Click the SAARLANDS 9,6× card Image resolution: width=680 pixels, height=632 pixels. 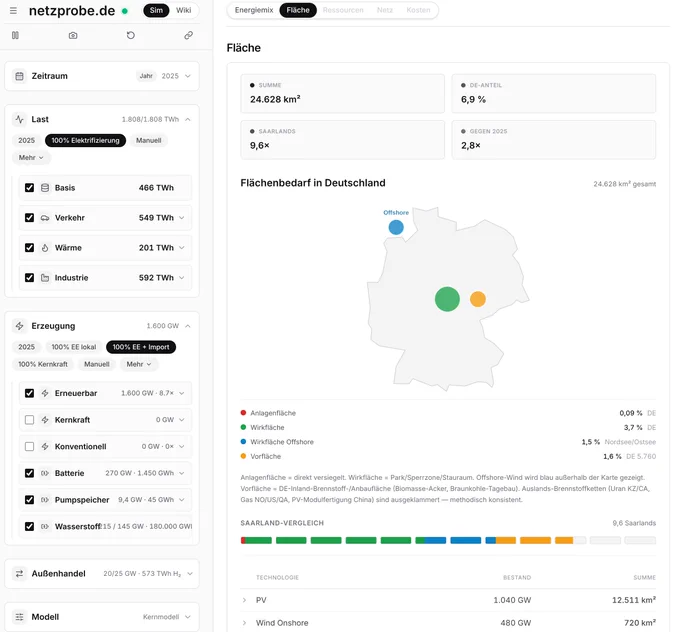tap(343, 140)
